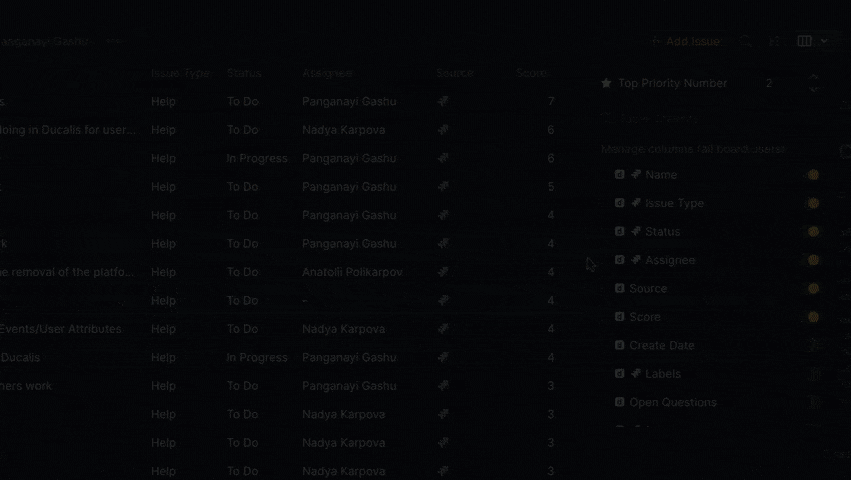851x480 pixels.
Task: Toggle visibility of the Status column
Action: pos(813,231)
